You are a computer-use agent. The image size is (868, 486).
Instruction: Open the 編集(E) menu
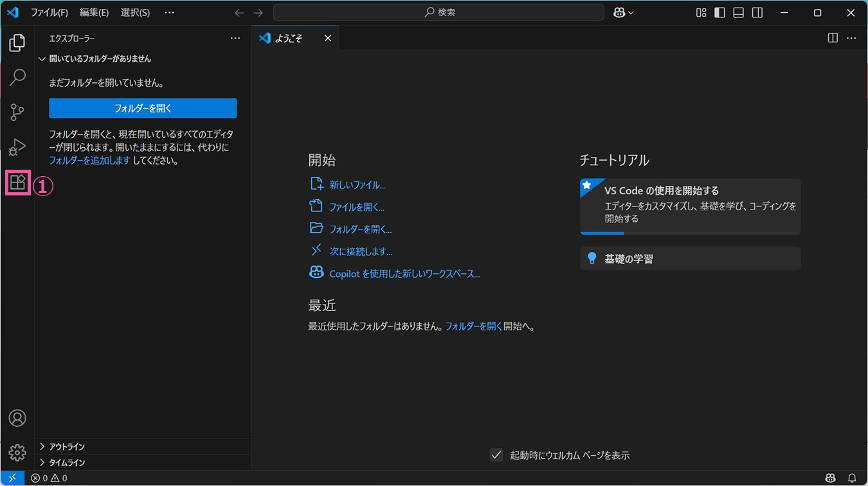[95, 13]
